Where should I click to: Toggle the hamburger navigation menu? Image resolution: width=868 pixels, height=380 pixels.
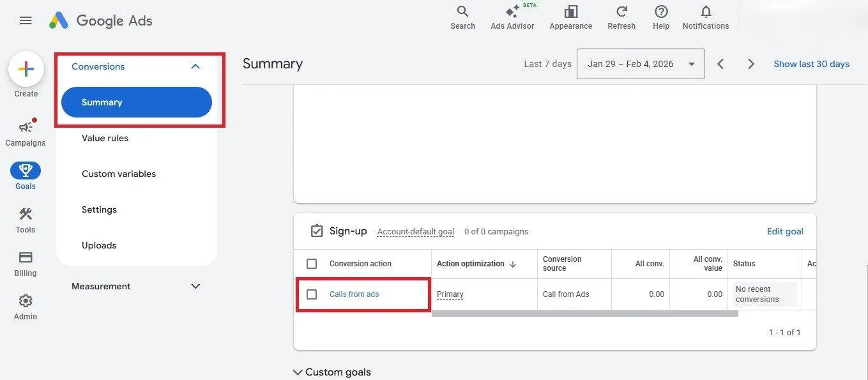click(x=25, y=20)
